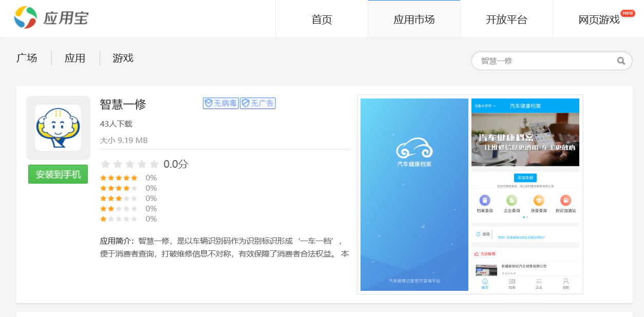Select the 游戏 category link
The image size is (644, 317).
tap(123, 58)
